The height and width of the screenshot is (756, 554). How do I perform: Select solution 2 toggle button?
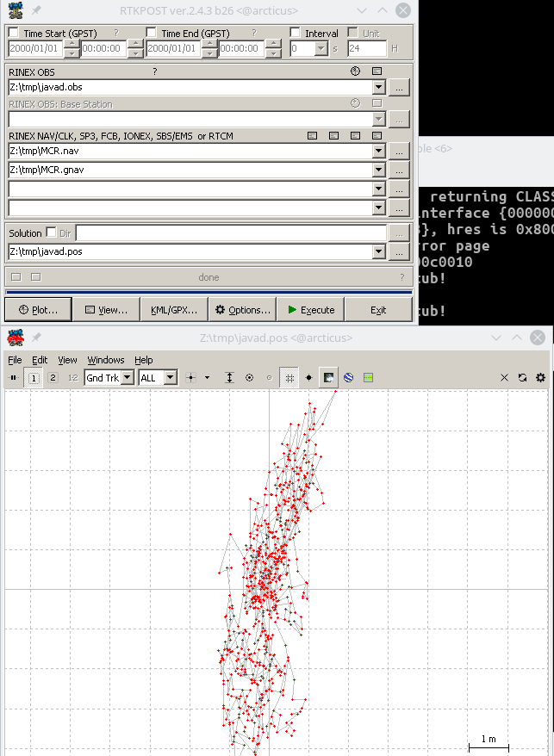click(x=53, y=377)
